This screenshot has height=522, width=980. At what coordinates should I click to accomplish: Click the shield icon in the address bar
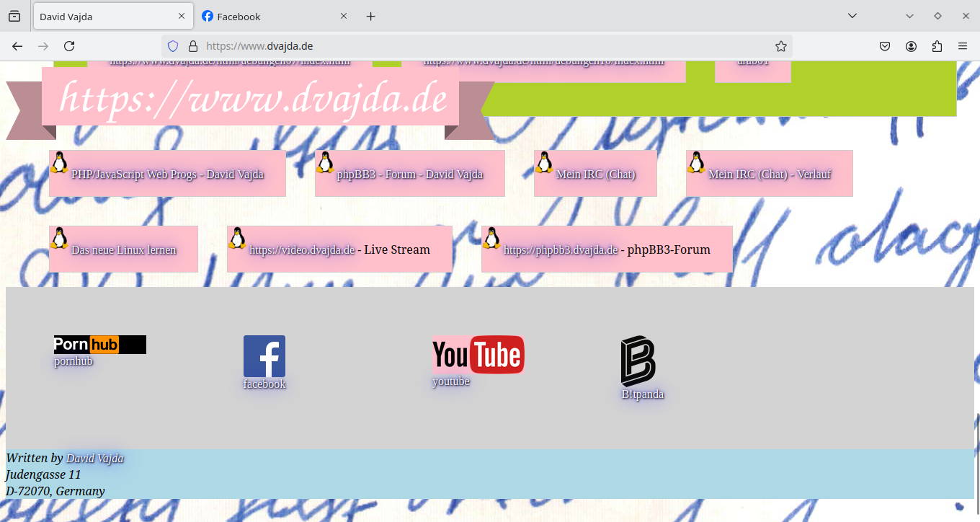172,45
